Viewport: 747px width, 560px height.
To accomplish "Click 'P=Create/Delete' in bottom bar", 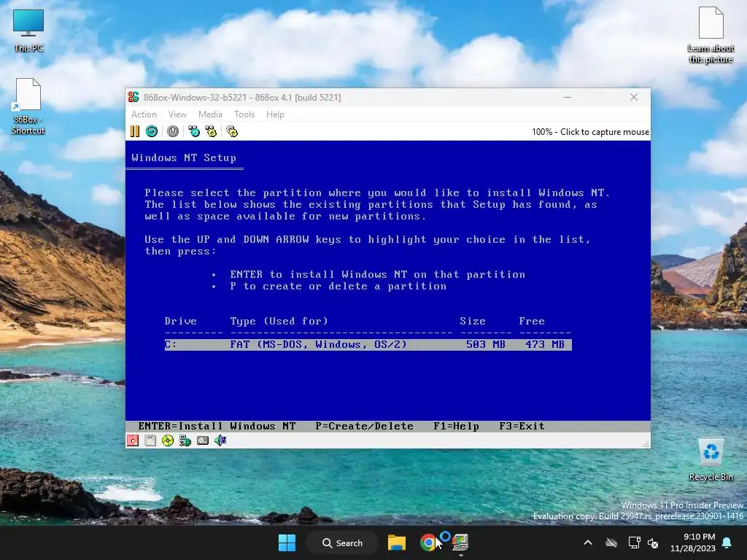I will [364, 426].
